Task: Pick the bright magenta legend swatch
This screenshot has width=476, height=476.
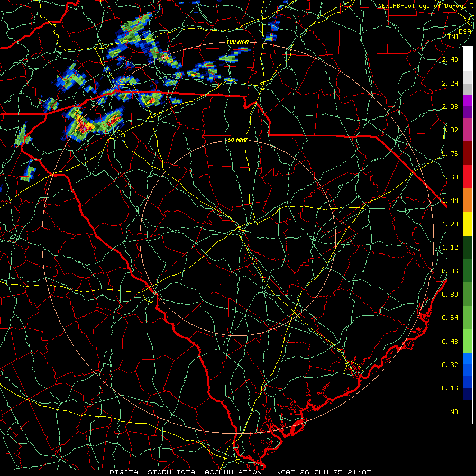Action: coord(467,100)
